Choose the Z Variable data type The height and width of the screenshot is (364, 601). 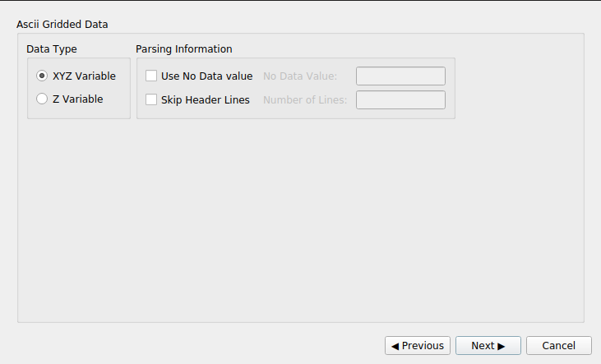[42, 99]
